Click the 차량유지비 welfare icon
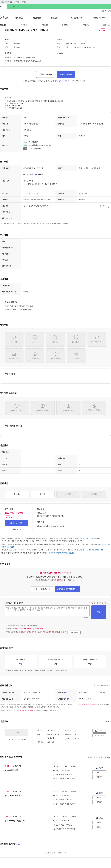This screenshot has width=111, height=868. coord(55,339)
